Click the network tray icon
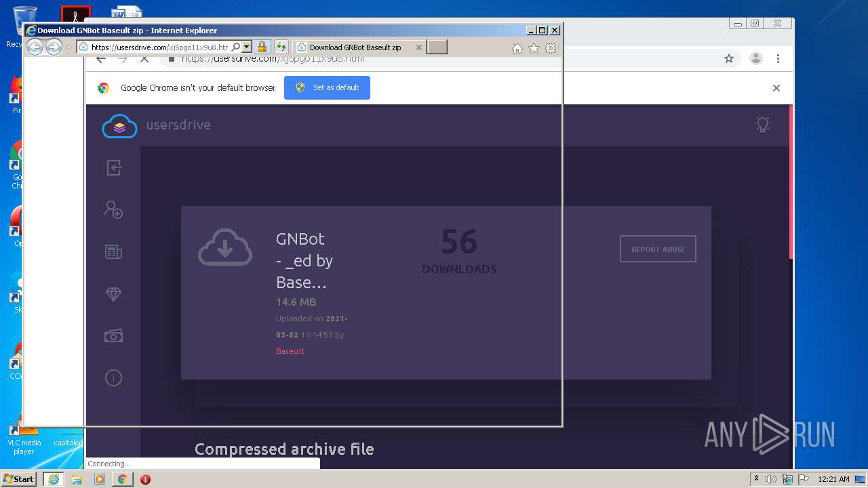Screen dimensions: 868x488 pos(787,479)
